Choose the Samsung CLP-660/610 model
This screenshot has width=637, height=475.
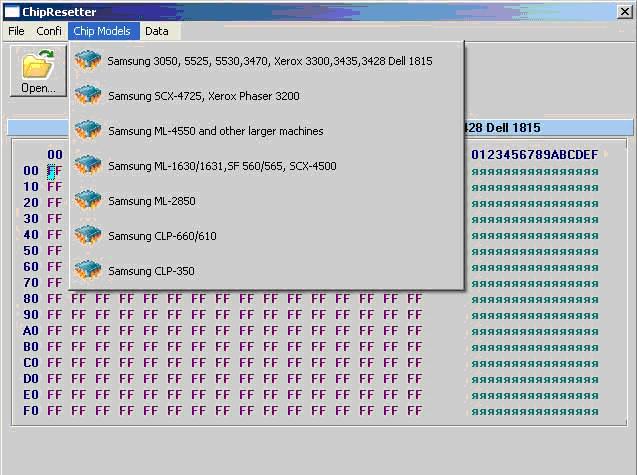tap(266, 236)
